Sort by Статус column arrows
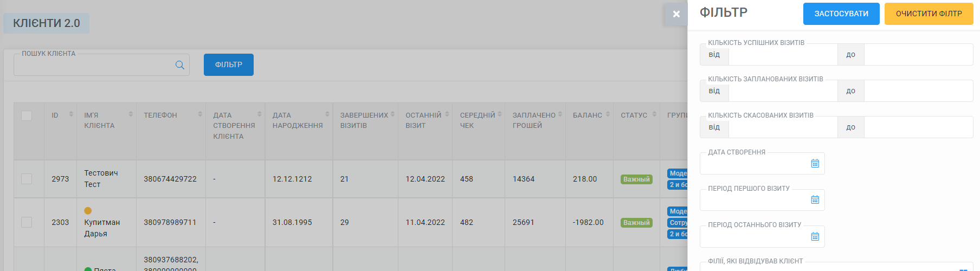 pyautogui.click(x=654, y=114)
